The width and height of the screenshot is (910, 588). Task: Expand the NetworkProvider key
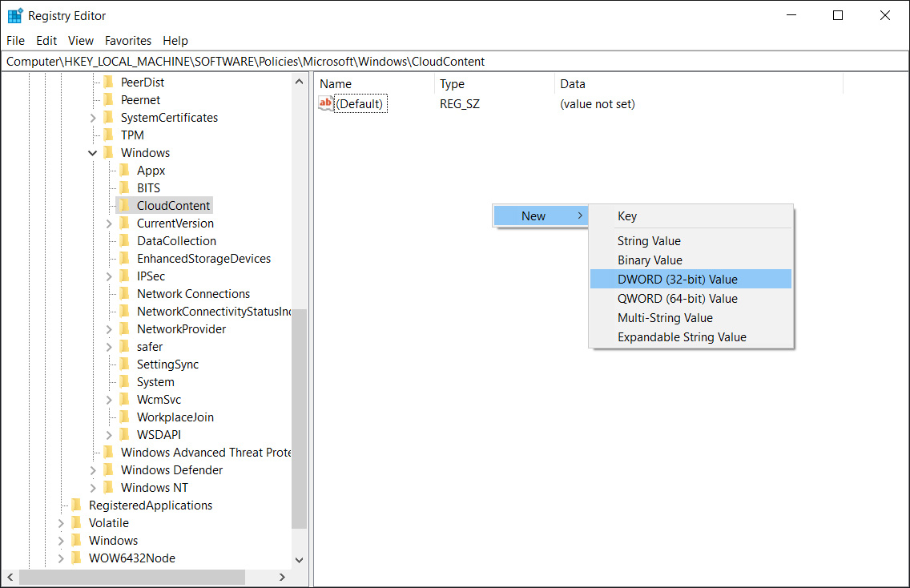(x=108, y=329)
